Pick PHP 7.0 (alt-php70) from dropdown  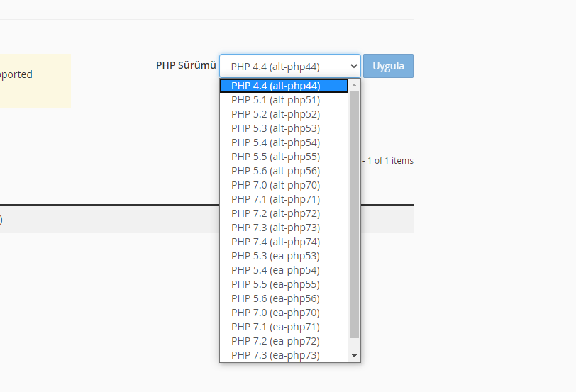pos(284,185)
